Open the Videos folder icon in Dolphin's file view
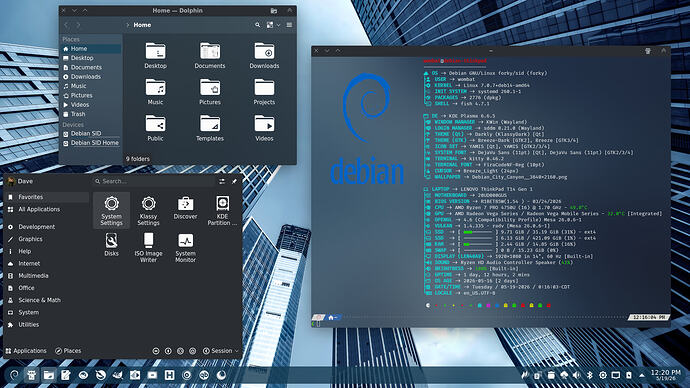Viewport: 690px width, 388px height. [264, 128]
